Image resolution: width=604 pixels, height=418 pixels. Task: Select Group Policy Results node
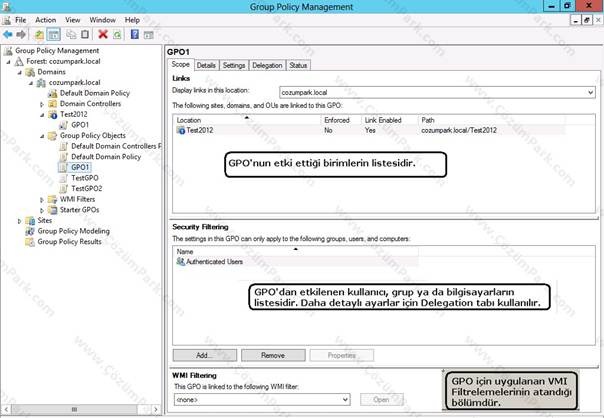coord(69,242)
